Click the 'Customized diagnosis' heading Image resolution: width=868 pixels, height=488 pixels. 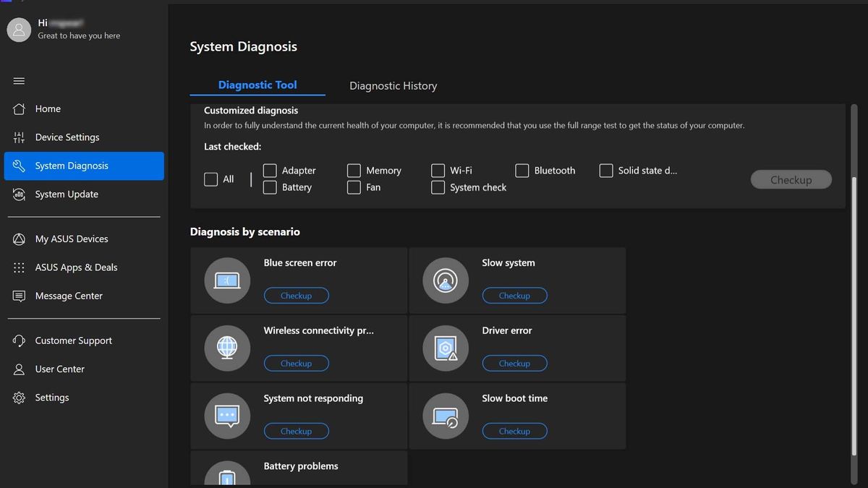click(251, 111)
